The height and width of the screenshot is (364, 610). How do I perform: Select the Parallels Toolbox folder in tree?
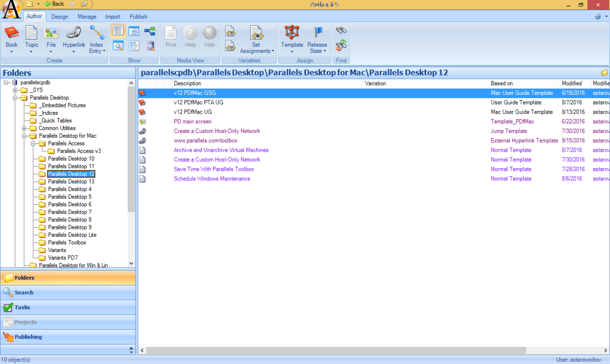[67, 242]
